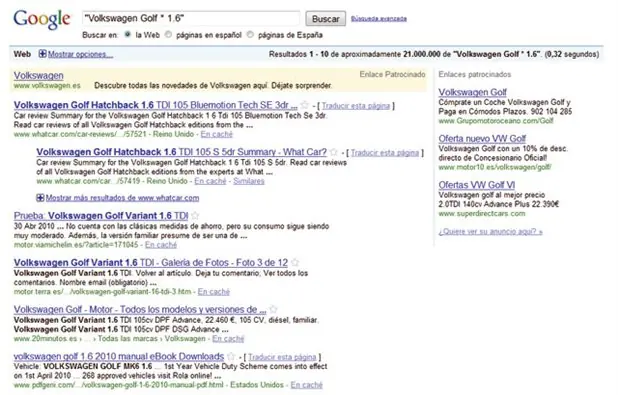Translate the 105 S 5dr Summary page
618x395 pixels.
click(385, 153)
